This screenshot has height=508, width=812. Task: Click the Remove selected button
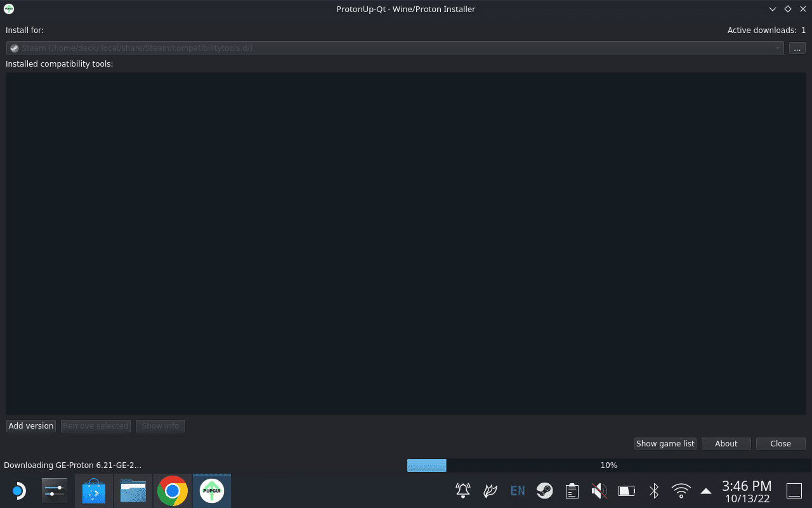(96, 426)
